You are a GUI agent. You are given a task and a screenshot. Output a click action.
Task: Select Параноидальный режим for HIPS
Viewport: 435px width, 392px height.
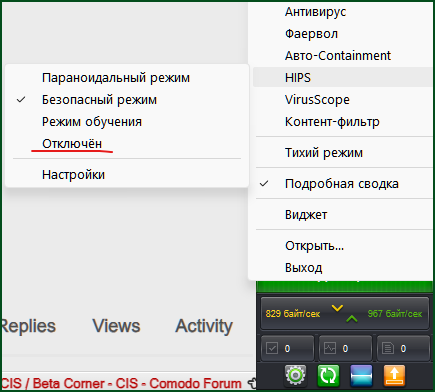[x=127, y=78]
